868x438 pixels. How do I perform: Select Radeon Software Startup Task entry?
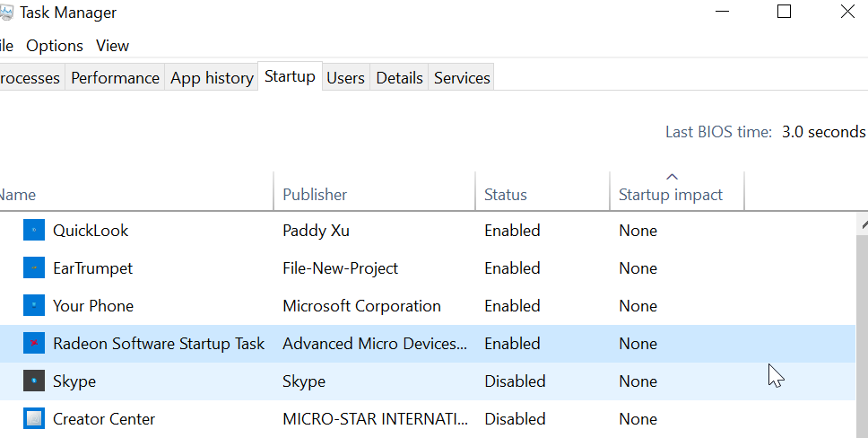tap(159, 343)
